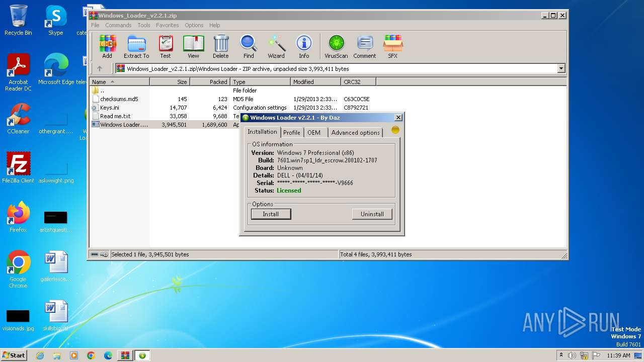Image resolution: width=644 pixels, height=362 pixels.
Task: Click the Windows Media Player taskbar icon
Action: click(x=74, y=355)
